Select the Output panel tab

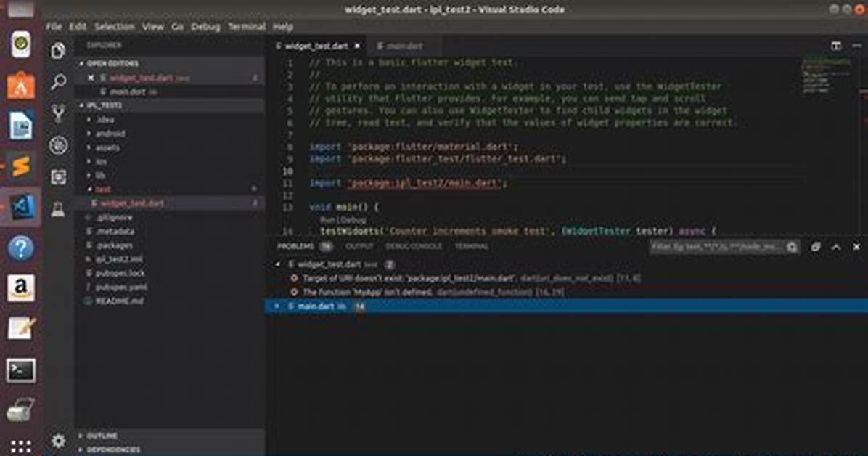click(x=359, y=246)
